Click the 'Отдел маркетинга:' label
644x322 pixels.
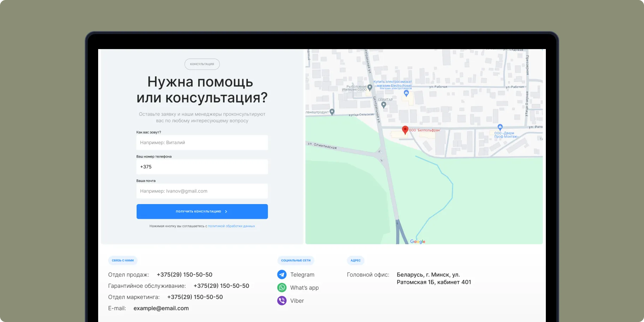point(134,297)
